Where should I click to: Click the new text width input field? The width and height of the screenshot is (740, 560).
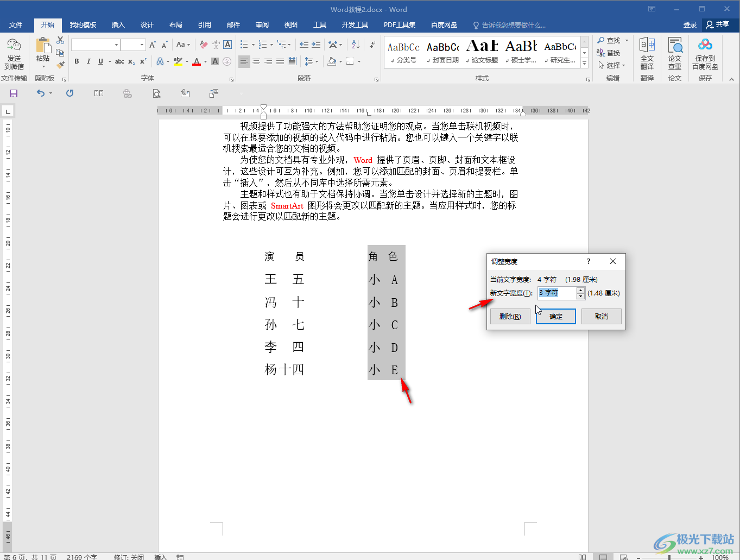(x=556, y=293)
